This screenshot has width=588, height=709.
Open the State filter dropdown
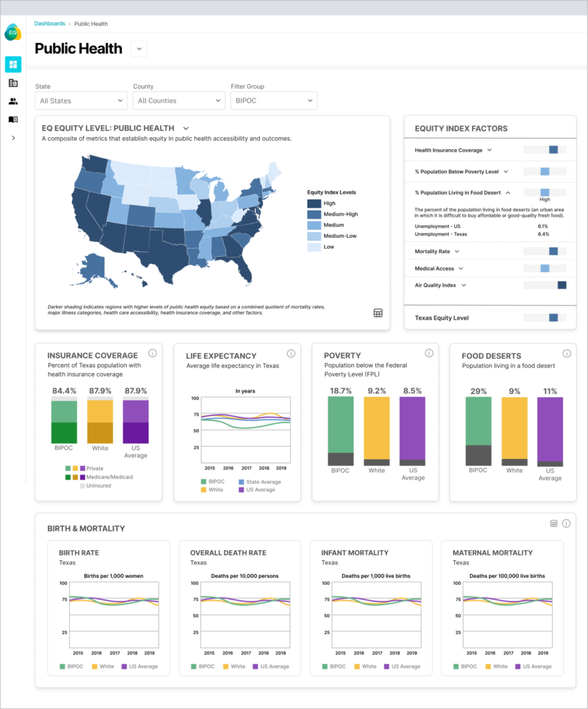80,100
